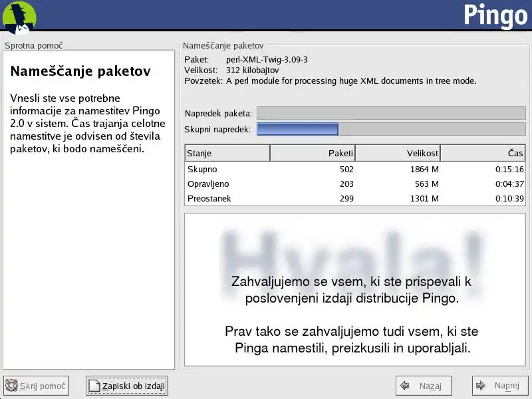
Task: Click the Pingo penguin logo
Action: point(19,17)
